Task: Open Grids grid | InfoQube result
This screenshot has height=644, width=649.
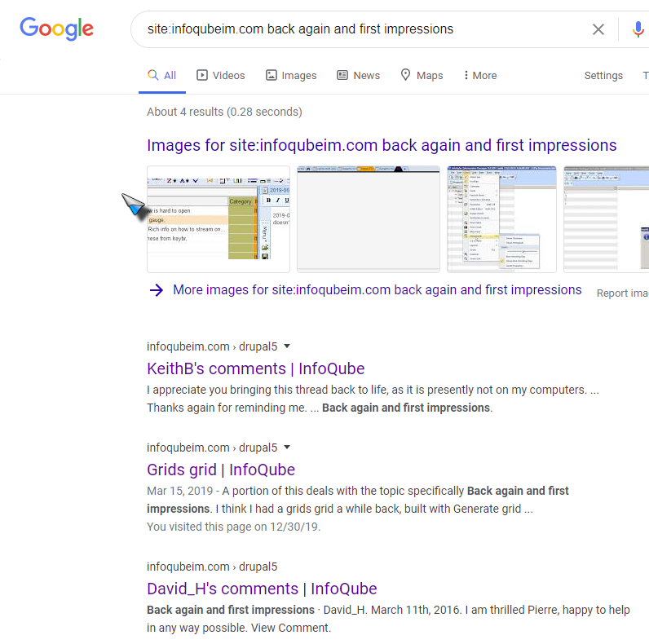Action: (x=221, y=470)
